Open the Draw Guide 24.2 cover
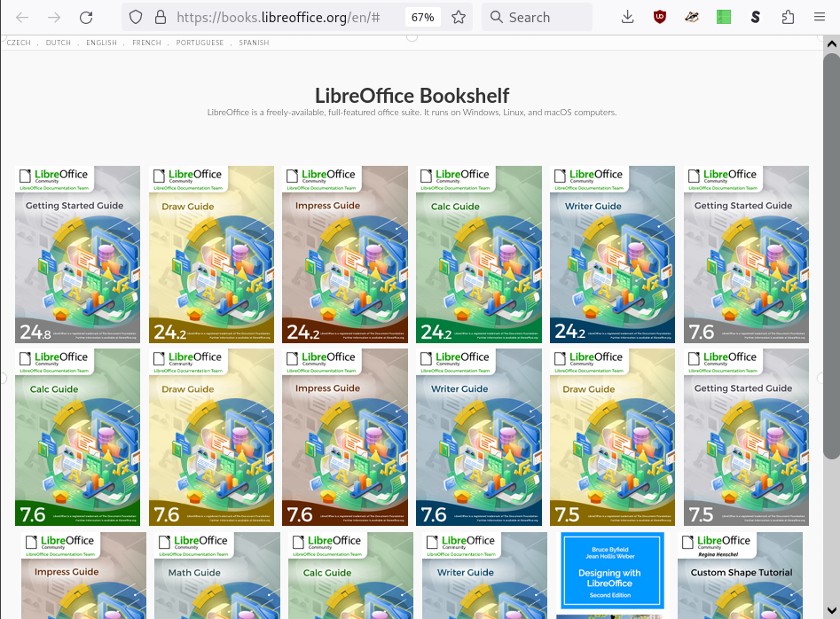This screenshot has width=840, height=619. coord(212,255)
